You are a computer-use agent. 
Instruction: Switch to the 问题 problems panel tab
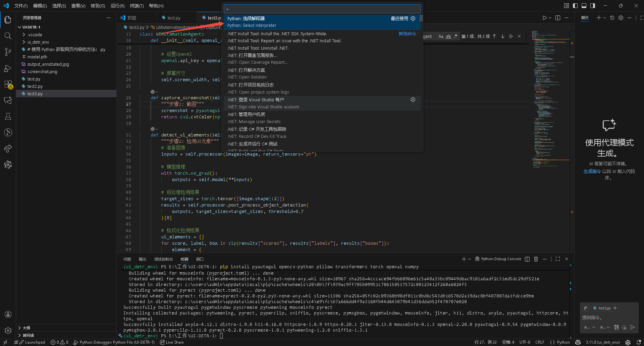[x=127, y=259]
